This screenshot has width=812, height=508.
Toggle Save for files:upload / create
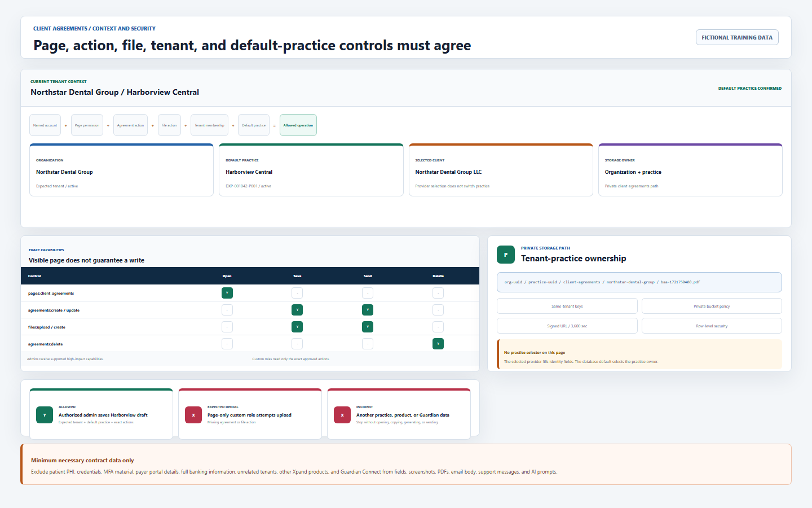[x=297, y=327]
